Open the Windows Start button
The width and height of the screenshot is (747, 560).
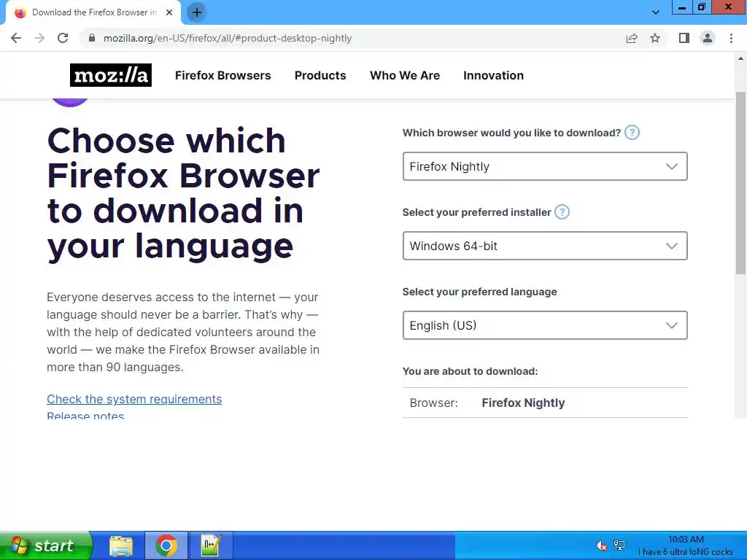point(46,545)
